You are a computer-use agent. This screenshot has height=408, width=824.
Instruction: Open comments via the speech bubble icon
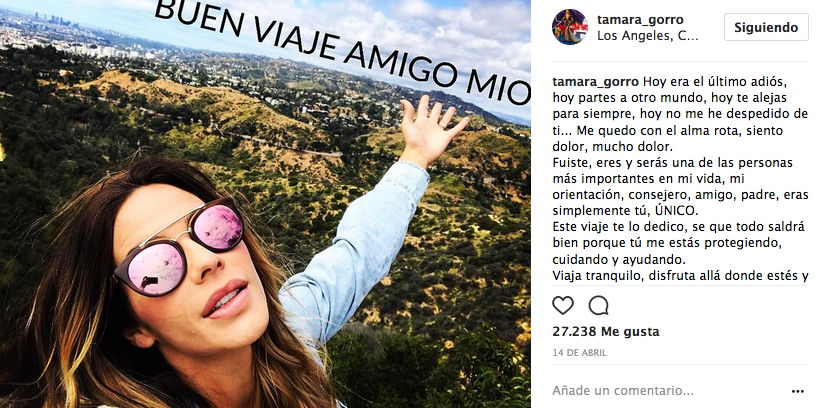[598, 305]
